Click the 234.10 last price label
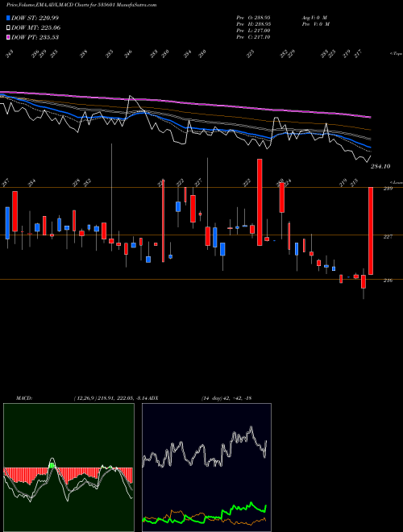The width and height of the screenshot is (403, 532). tap(380, 166)
